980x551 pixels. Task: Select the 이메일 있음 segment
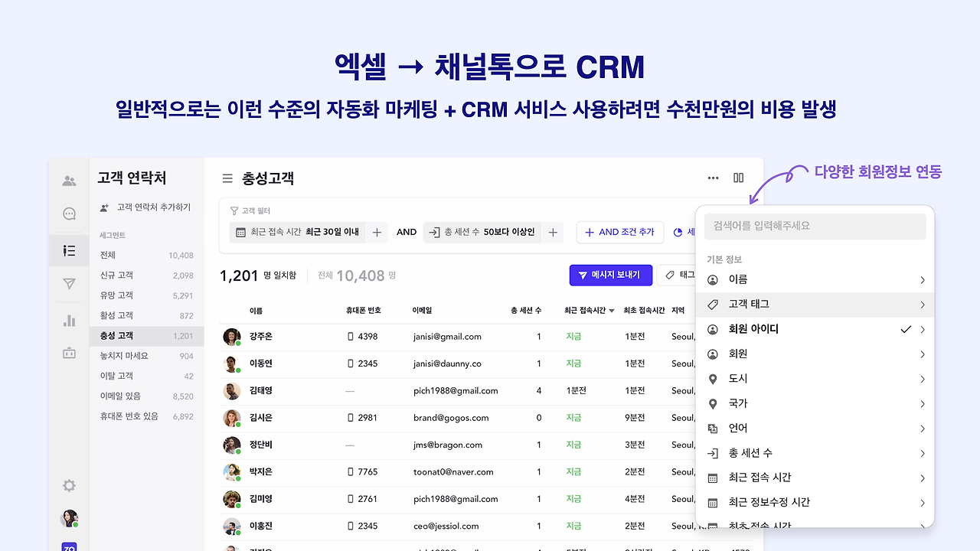(x=146, y=396)
